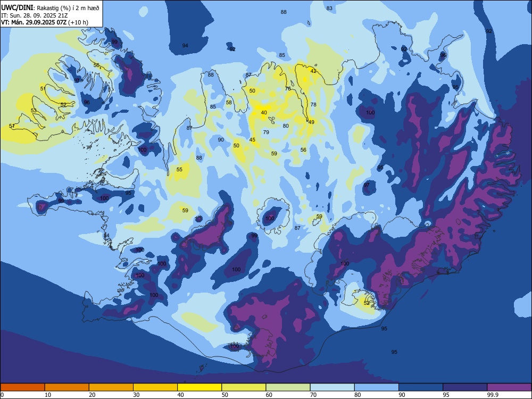Click the map humidity value '53'
The image size is (532, 399).
(34, 110)
